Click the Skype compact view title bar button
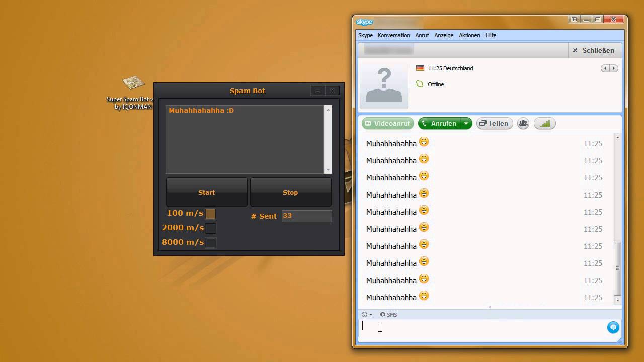Viewport: 644px width, 362px height. pyautogui.click(x=574, y=20)
